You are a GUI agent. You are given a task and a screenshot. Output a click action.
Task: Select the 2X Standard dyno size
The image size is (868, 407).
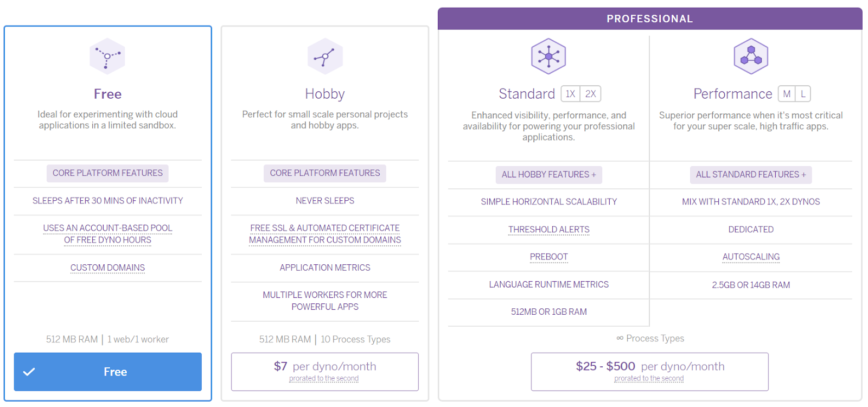(590, 94)
